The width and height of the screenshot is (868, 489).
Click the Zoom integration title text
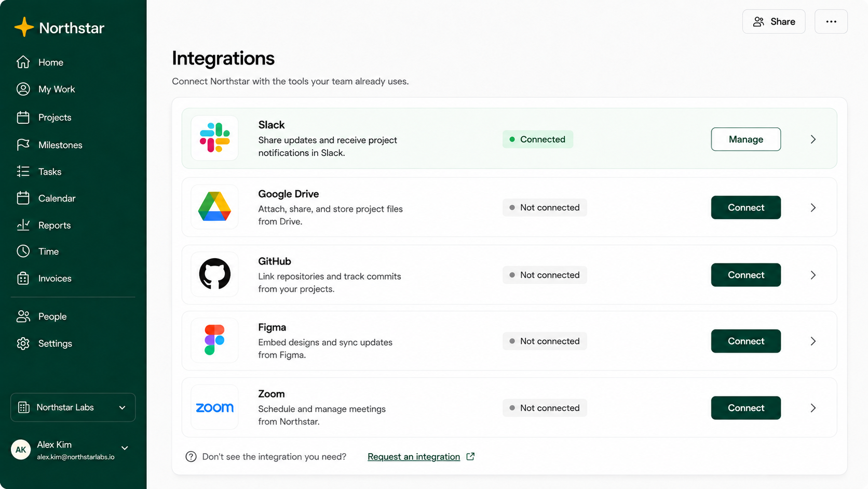pyautogui.click(x=272, y=394)
